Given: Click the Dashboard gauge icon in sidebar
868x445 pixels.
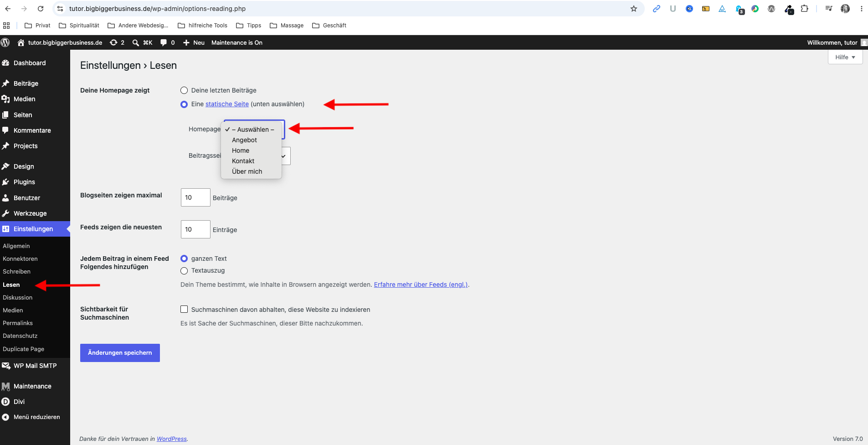Looking at the screenshot, I should click(6, 63).
